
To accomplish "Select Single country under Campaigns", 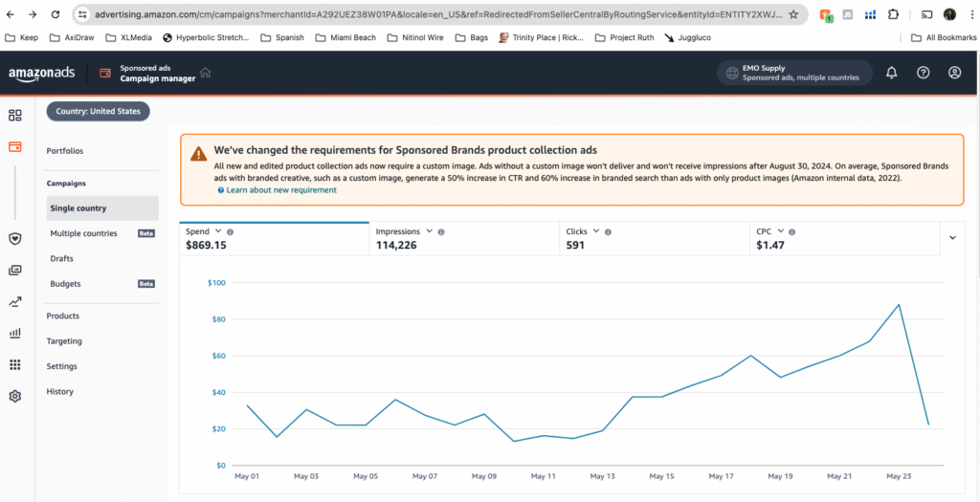I will pos(78,208).
